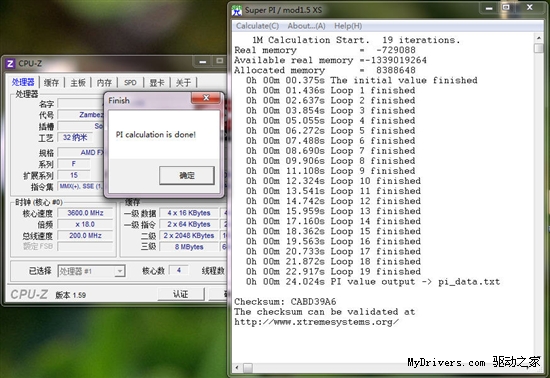Click the 'Real memory = -729088' line
Image resolution: width=550 pixels, height=378 pixels.
[x=325, y=50]
